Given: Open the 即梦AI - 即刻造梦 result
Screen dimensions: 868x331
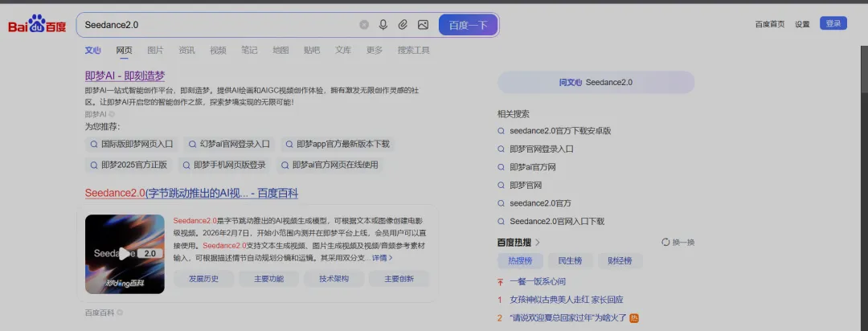Looking at the screenshot, I should point(125,76).
